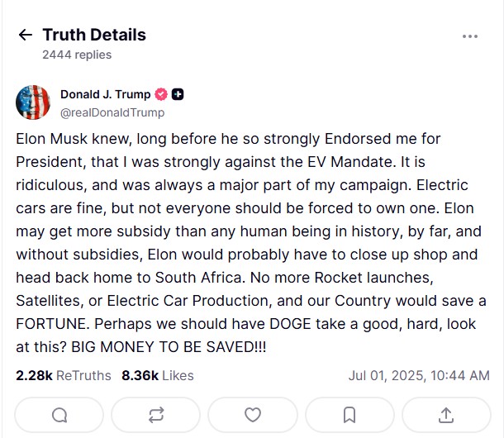The width and height of the screenshot is (504, 438).
Task: Click the Jul 01, 2025 timestamp
Action: (419, 375)
